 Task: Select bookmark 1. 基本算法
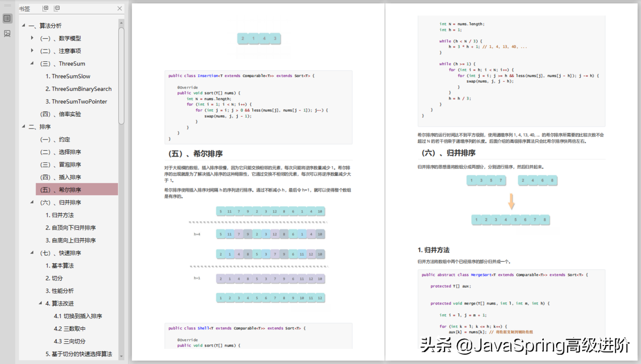pyautogui.click(x=59, y=265)
